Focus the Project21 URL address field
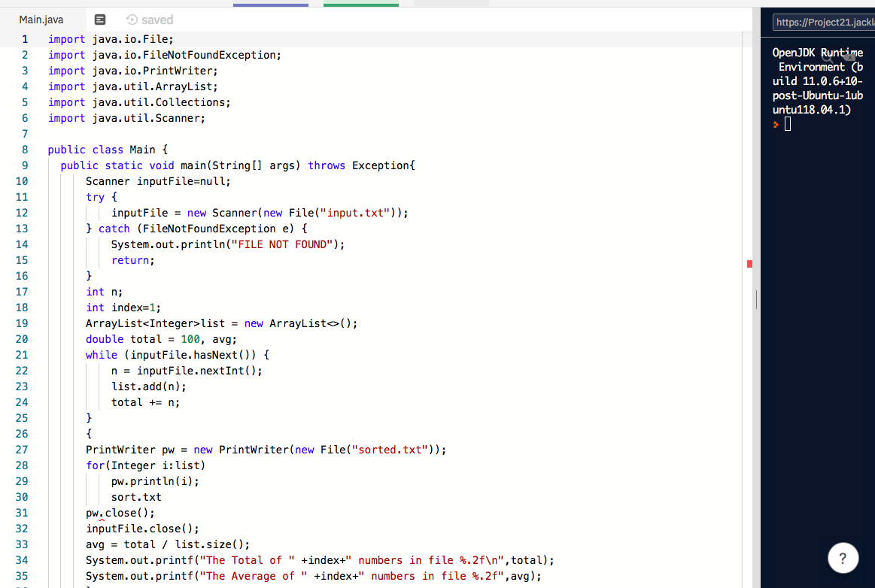The height and width of the screenshot is (588, 875). click(824, 23)
